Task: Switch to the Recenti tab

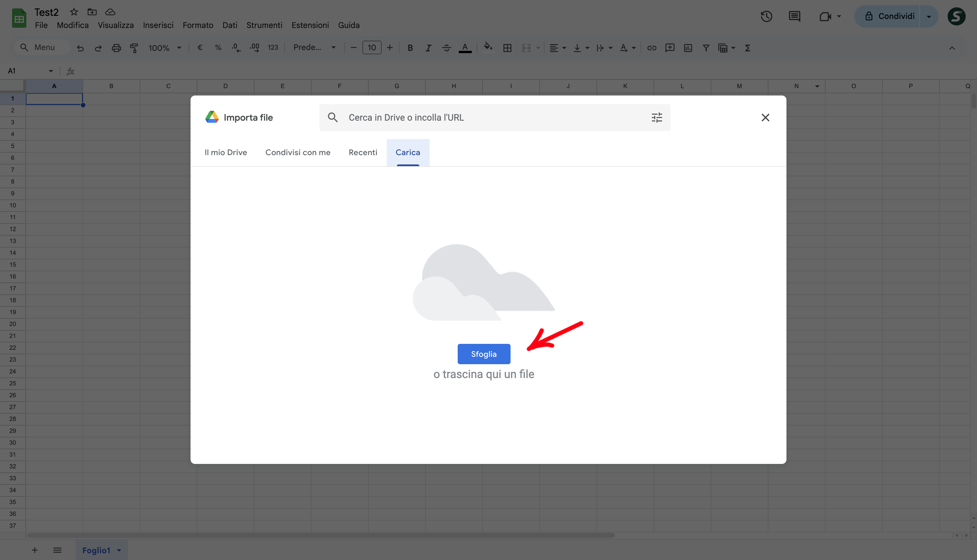Action: tap(362, 152)
